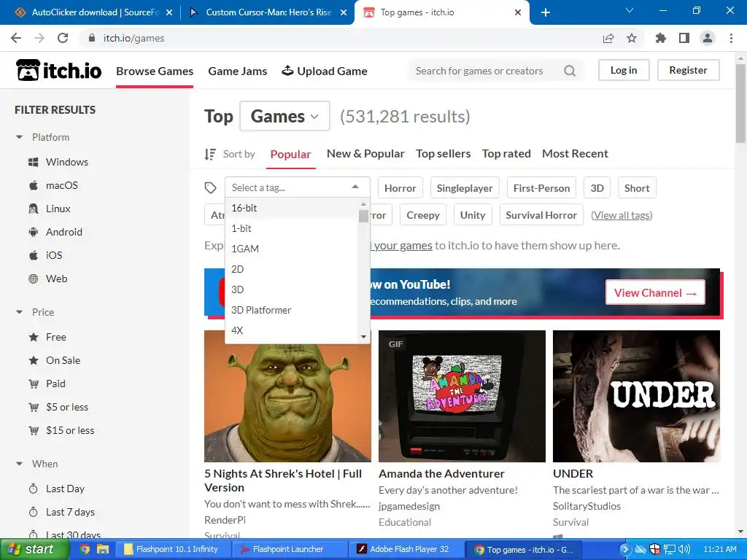Choose 4X from tag list
Screen dimensions: 747x560
pos(292,330)
